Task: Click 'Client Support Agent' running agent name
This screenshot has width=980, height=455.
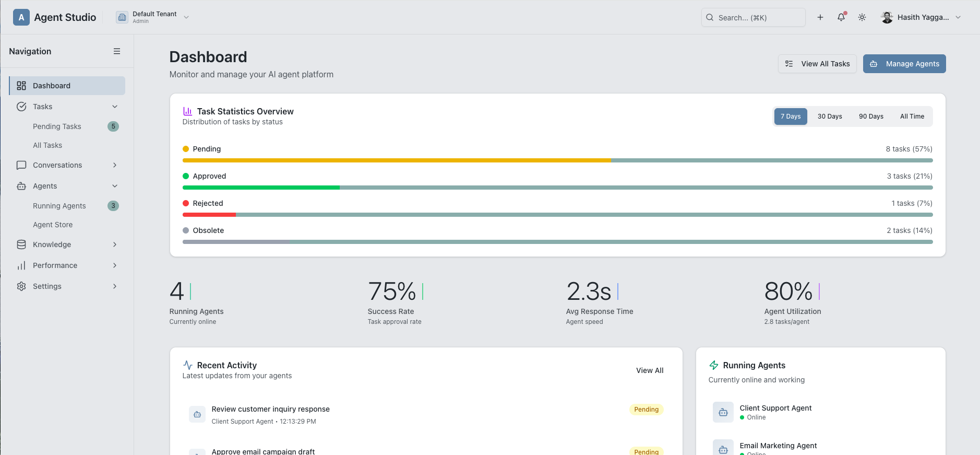Action: [775, 408]
